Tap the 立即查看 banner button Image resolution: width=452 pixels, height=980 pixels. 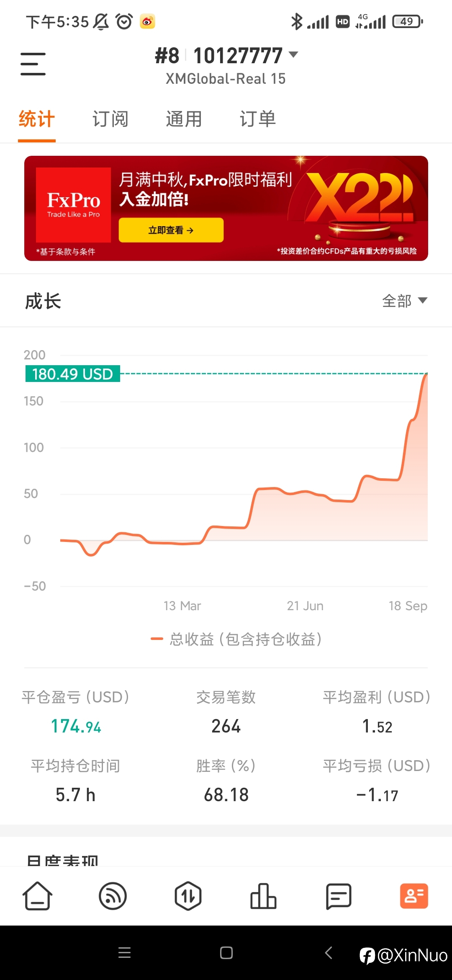pyautogui.click(x=171, y=230)
